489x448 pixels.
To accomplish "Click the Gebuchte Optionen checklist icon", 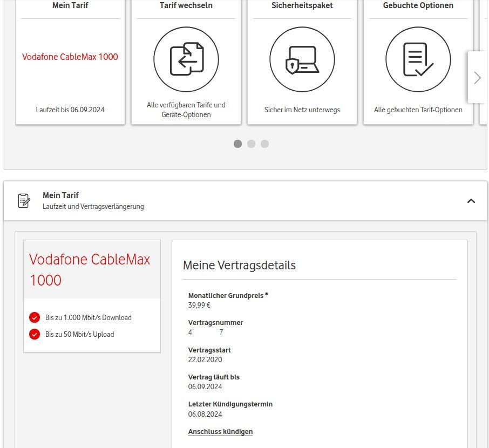I will (418, 59).
